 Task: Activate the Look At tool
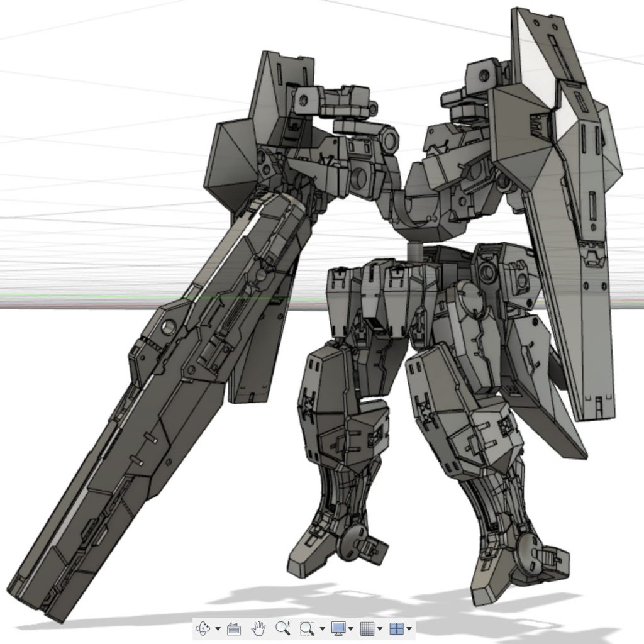(x=235, y=629)
